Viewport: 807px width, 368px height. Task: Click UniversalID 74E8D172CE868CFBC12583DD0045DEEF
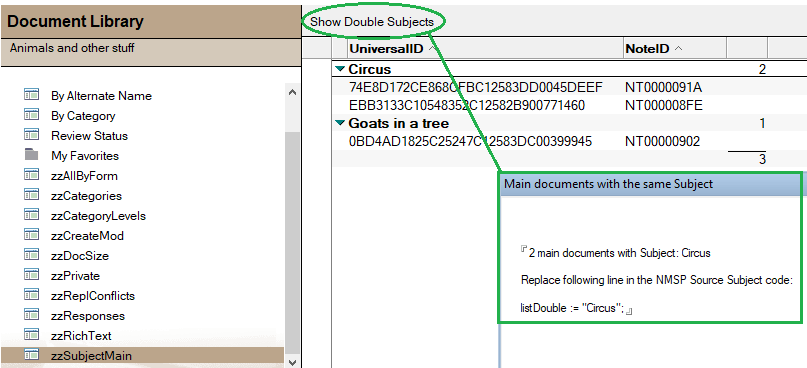(476, 87)
